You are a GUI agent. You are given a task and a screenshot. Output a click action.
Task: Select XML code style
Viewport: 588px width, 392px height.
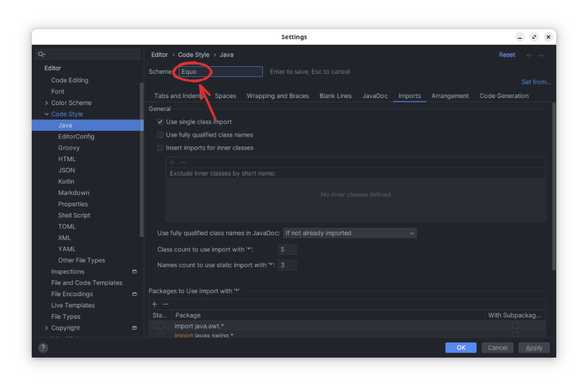[x=65, y=238]
